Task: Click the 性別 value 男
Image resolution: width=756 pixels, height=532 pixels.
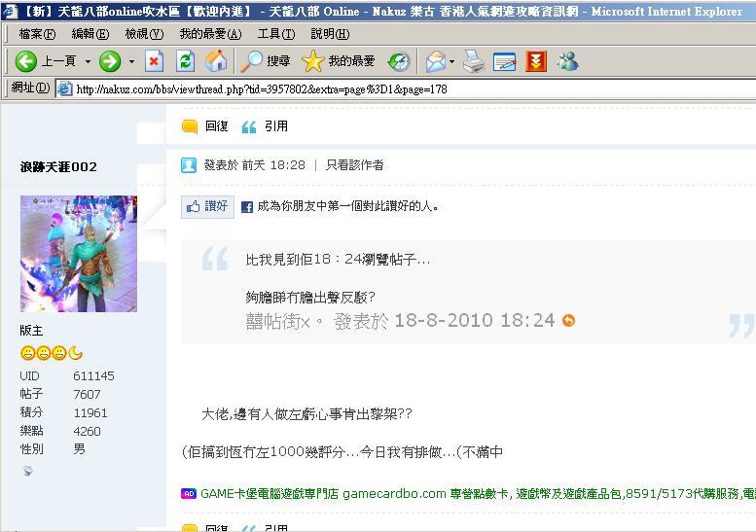Action: coord(79,449)
